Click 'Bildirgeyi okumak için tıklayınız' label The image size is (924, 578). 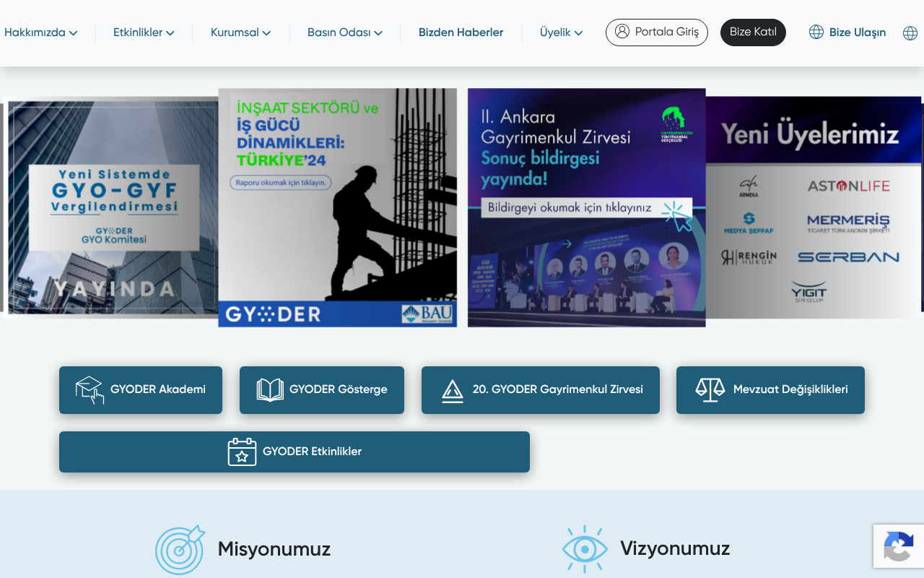point(570,207)
